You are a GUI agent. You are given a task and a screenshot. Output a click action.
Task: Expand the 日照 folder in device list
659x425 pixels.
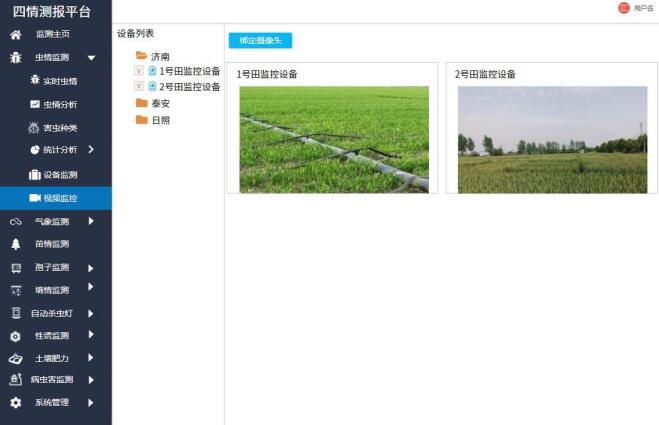tap(142, 120)
